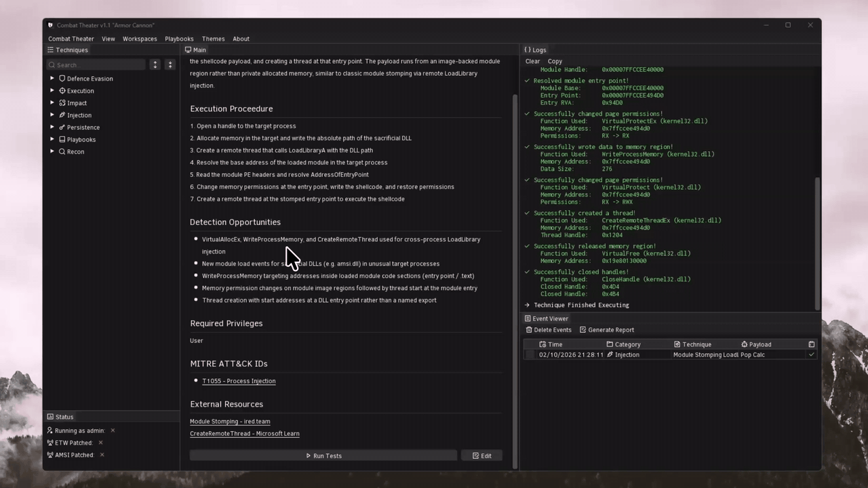Image resolution: width=868 pixels, height=488 pixels.
Task: Click Generate Report in Event Viewer
Action: (x=607, y=330)
